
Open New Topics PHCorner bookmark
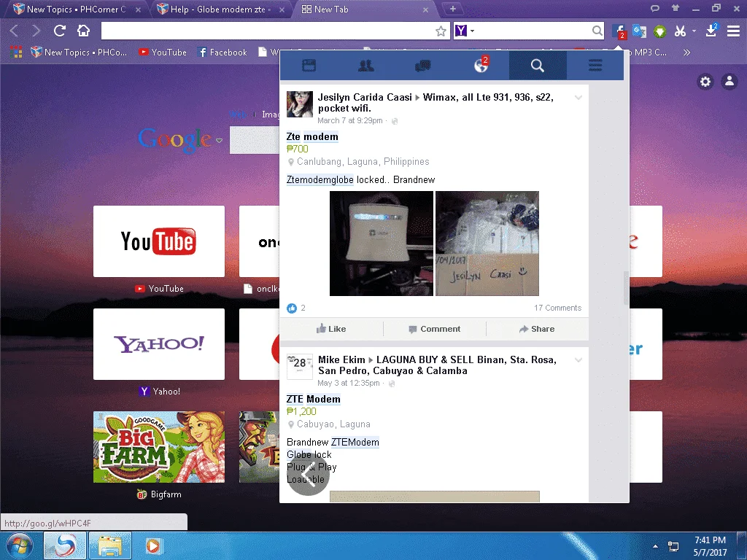pyautogui.click(x=79, y=52)
